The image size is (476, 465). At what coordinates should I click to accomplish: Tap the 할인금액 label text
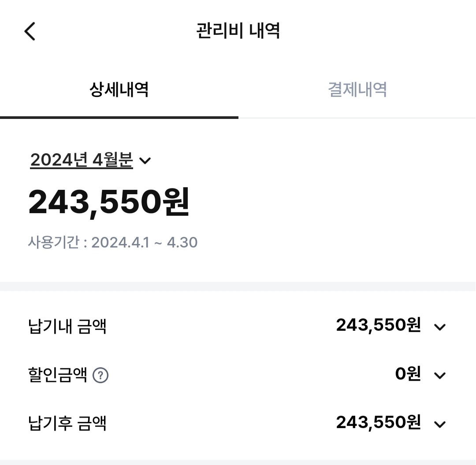pyautogui.click(x=58, y=376)
